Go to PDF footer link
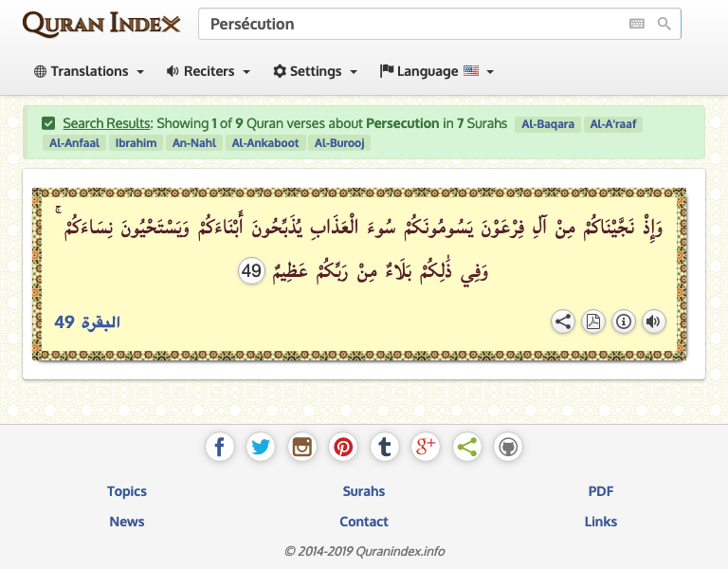The height and width of the screenshot is (569, 728). point(601,491)
